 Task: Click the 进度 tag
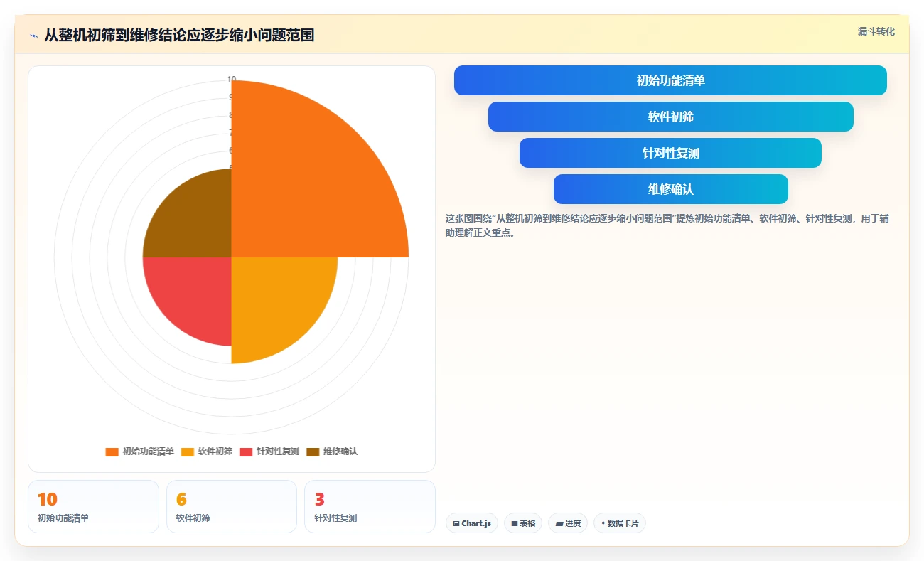(568, 523)
